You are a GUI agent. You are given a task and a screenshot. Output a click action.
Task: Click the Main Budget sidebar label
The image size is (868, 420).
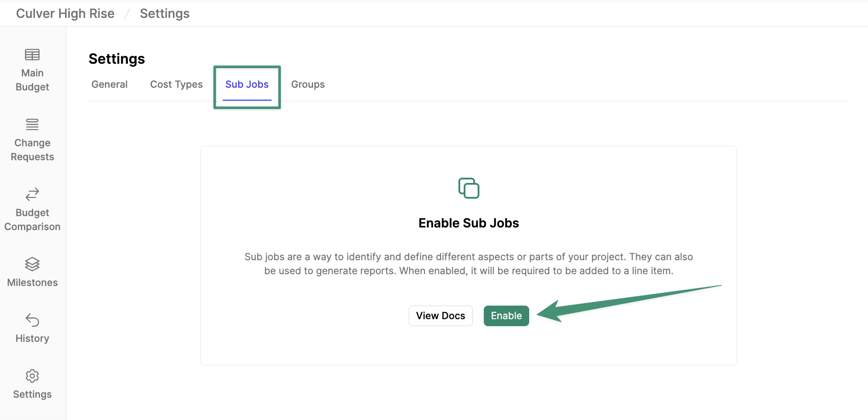point(32,80)
